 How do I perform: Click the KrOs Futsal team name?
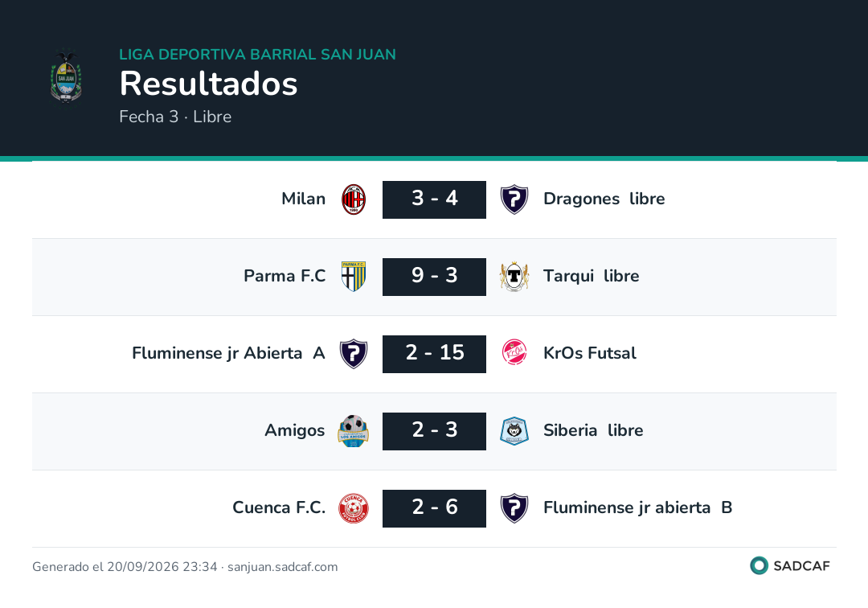pyautogui.click(x=590, y=353)
